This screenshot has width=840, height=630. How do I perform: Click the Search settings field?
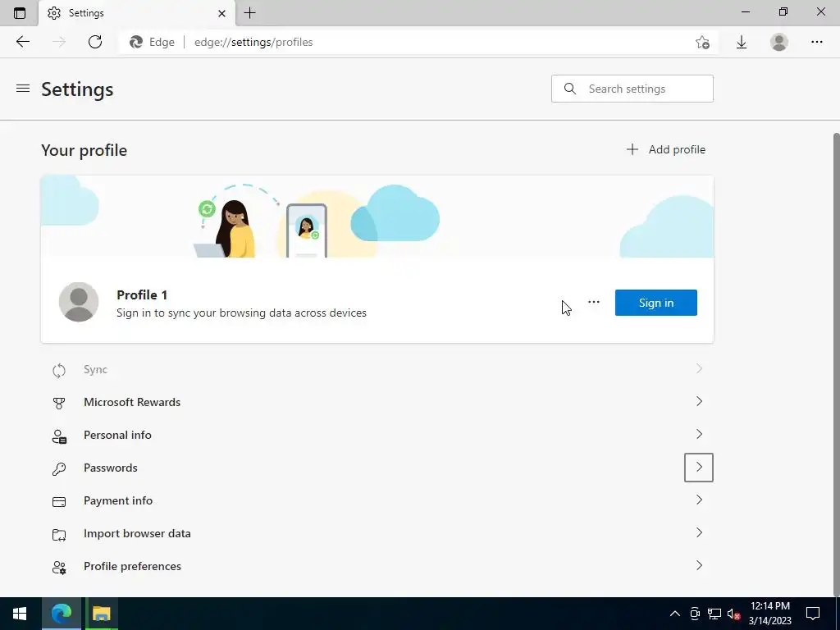[x=632, y=89]
